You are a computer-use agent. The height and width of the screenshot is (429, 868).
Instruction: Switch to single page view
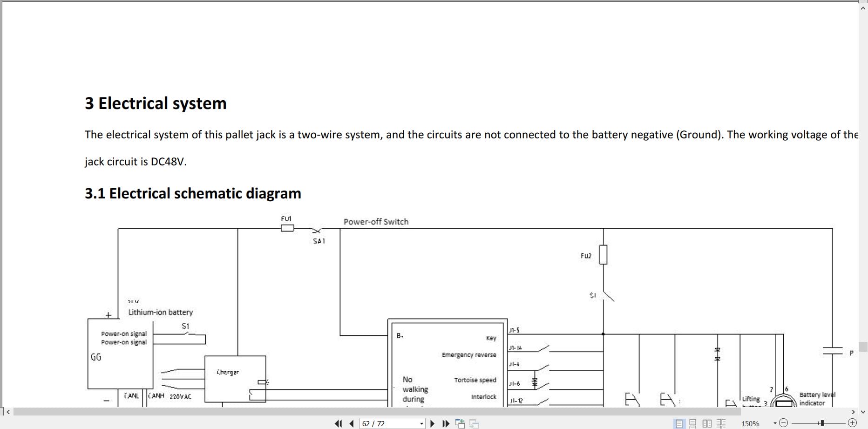tap(678, 423)
